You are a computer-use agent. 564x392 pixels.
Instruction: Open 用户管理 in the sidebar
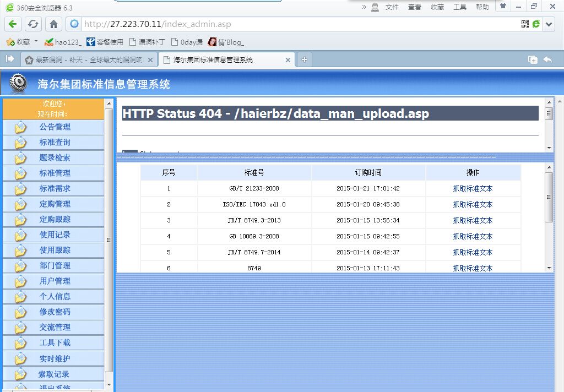(x=55, y=281)
